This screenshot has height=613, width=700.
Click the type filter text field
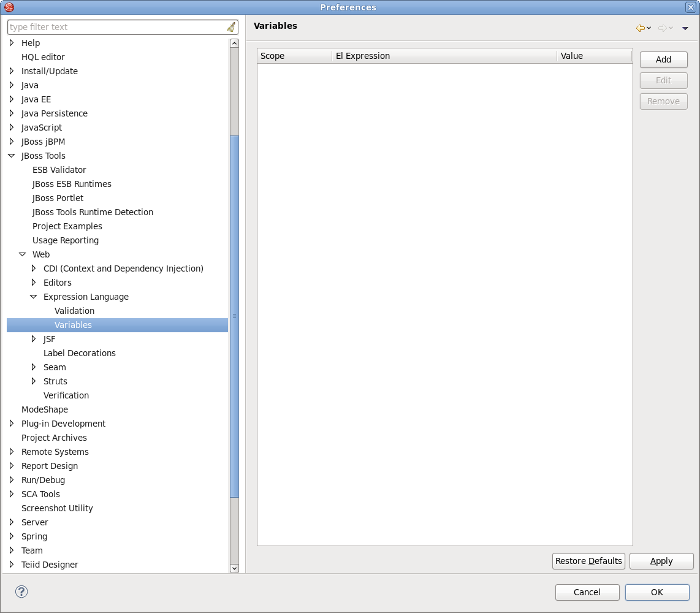[x=116, y=27]
